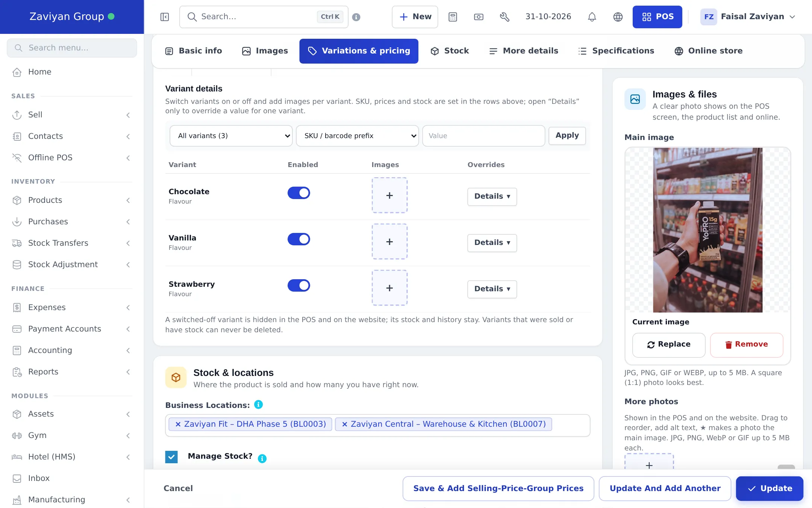Add image for Vanilla variant
The width and height of the screenshot is (812, 508).
pyautogui.click(x=389, y=242)
